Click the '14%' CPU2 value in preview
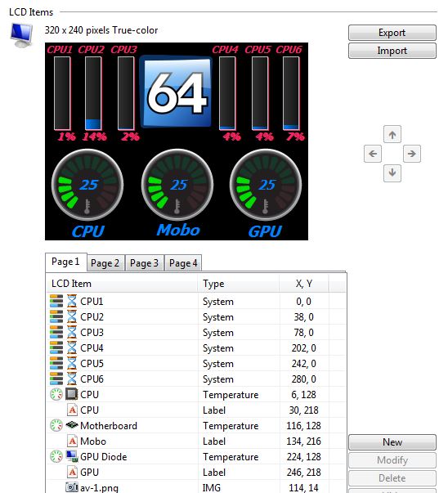The height and width of the screenshot is (493, 448). tap(94, 137)
